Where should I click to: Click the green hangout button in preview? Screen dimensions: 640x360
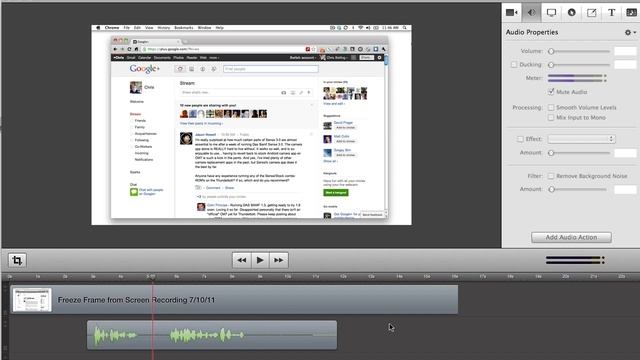coord(336,192)
